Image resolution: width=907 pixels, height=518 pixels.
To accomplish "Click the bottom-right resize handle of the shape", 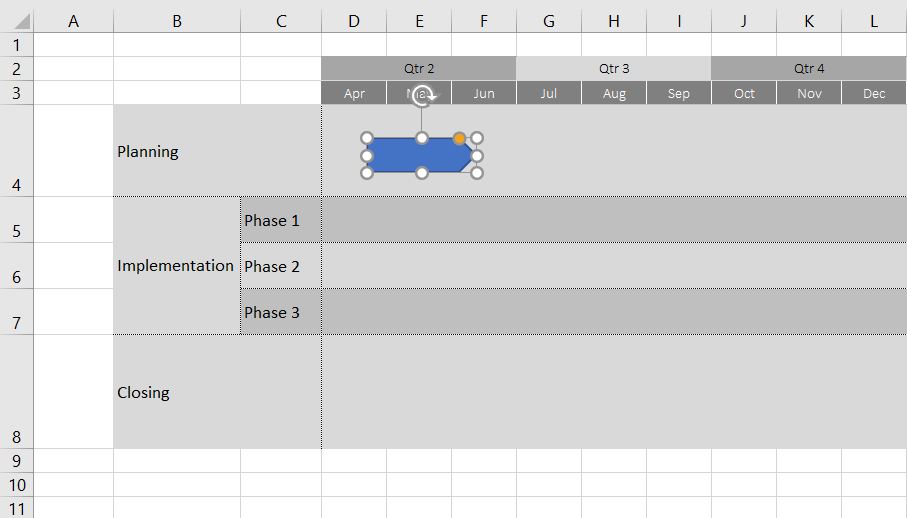I will coord(477,173).
